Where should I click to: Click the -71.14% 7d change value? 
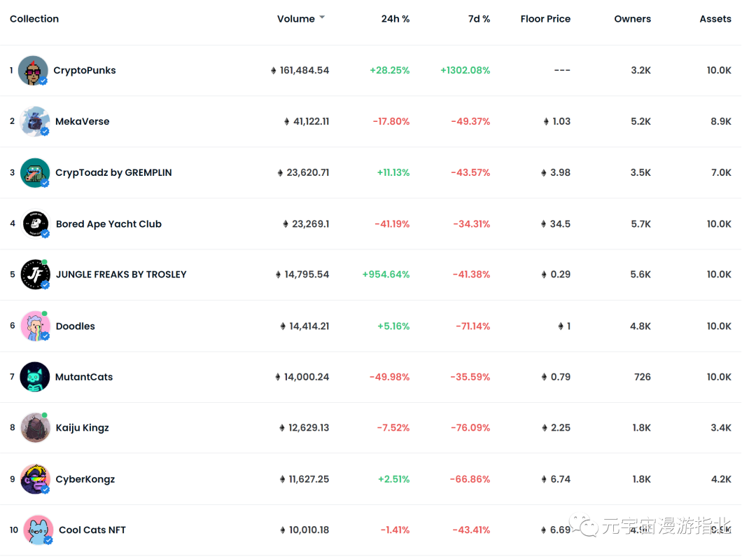coord(473,326)
